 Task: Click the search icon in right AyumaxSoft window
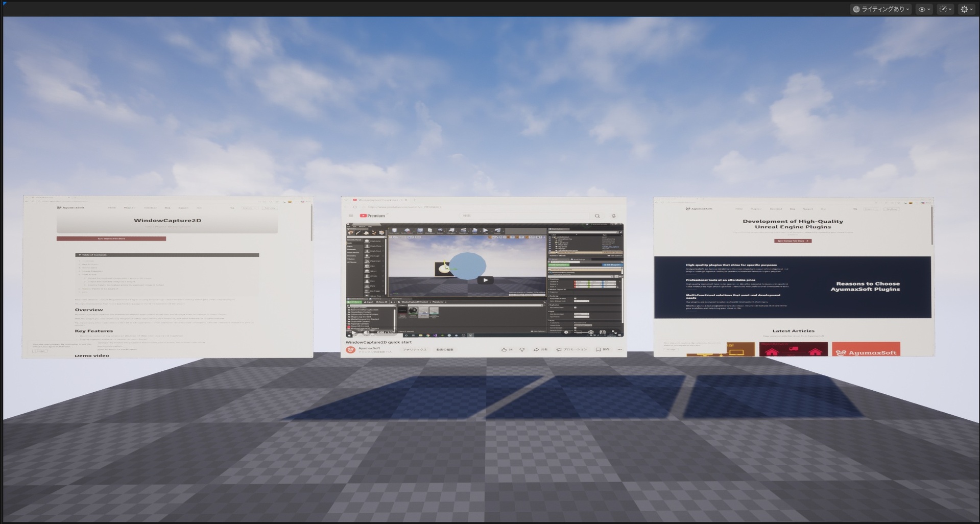pos(855,209)
